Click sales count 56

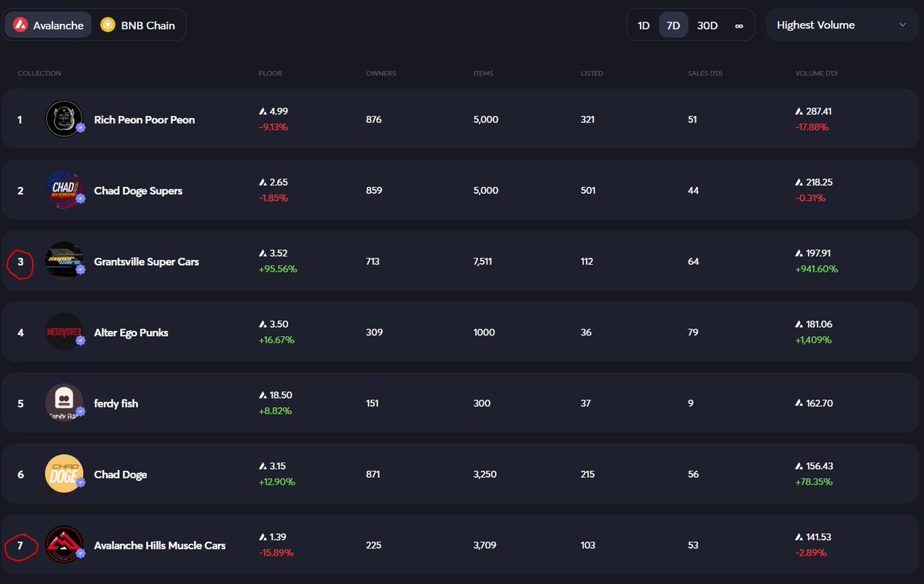tap(693, 475)
